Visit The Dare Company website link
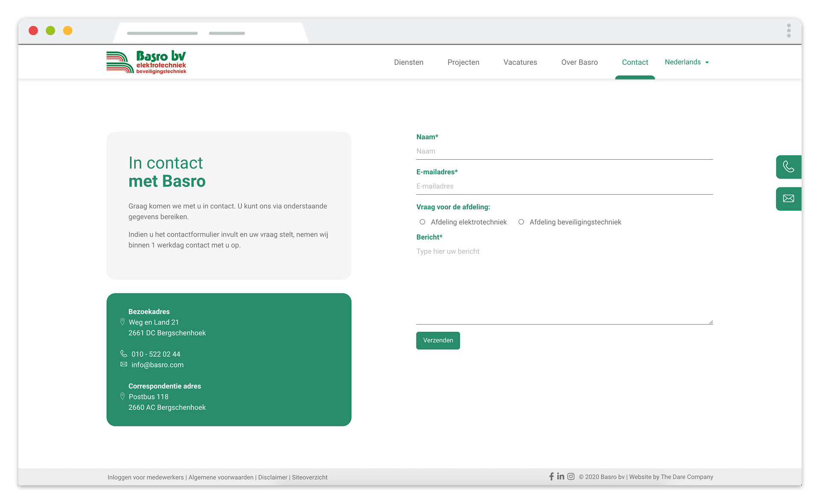Image resolution: width=820 pixels, height=504 pixels. pyautogui.click(x=687, y=477)
